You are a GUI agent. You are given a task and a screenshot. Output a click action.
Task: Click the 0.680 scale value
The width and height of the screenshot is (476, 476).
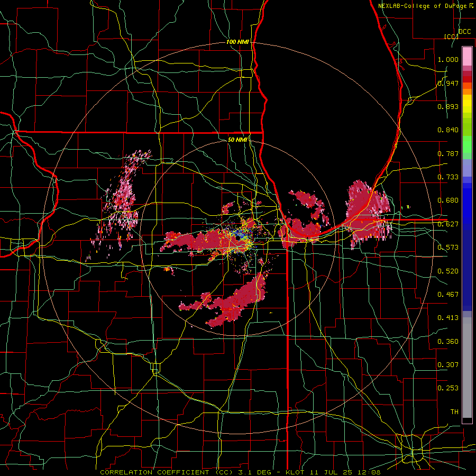tap(448, 200)
